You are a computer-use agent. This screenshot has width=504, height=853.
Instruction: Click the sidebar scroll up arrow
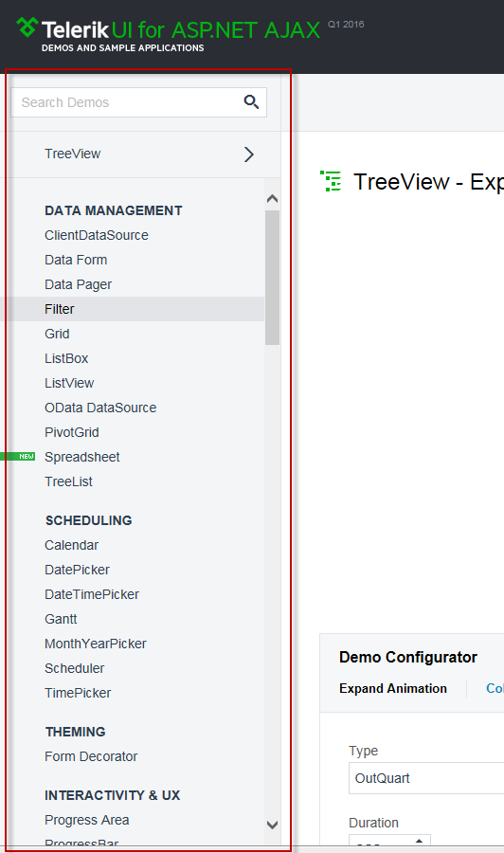[273, 199]
